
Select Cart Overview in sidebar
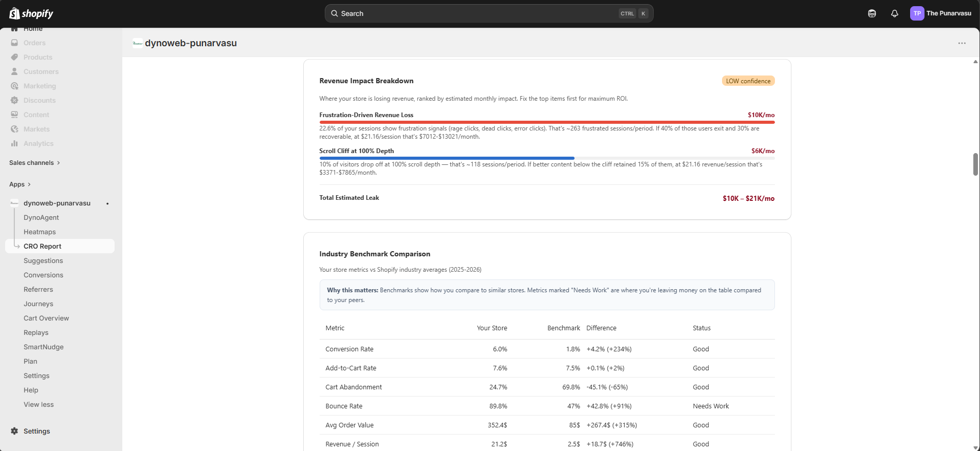pyautogui.click(x=46, y=318)
